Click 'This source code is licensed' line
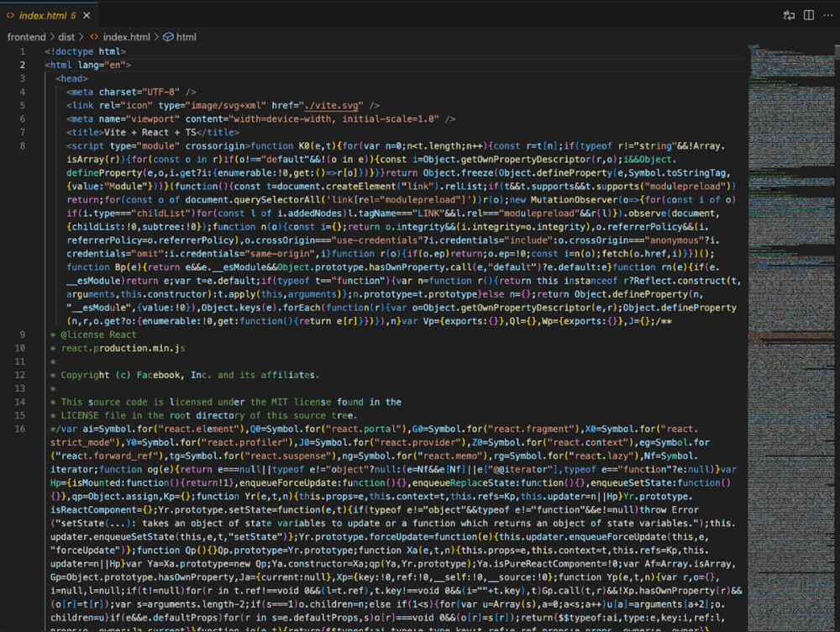 (x=225, y=402)
